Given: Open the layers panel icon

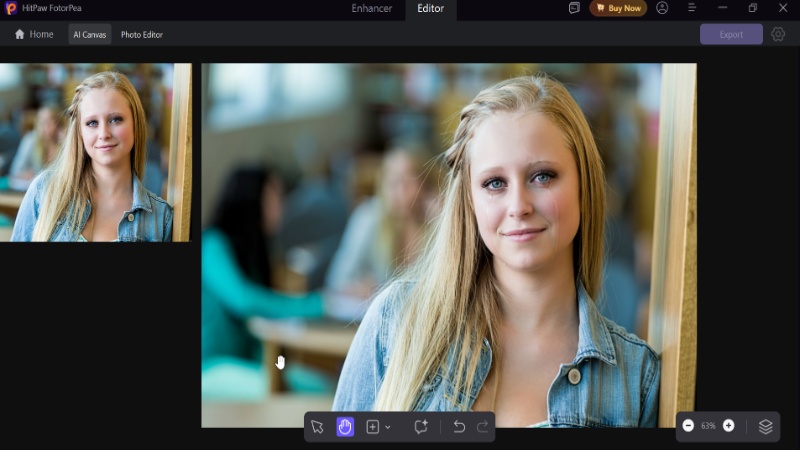Looking at the screenshot, I should (765, 427).
